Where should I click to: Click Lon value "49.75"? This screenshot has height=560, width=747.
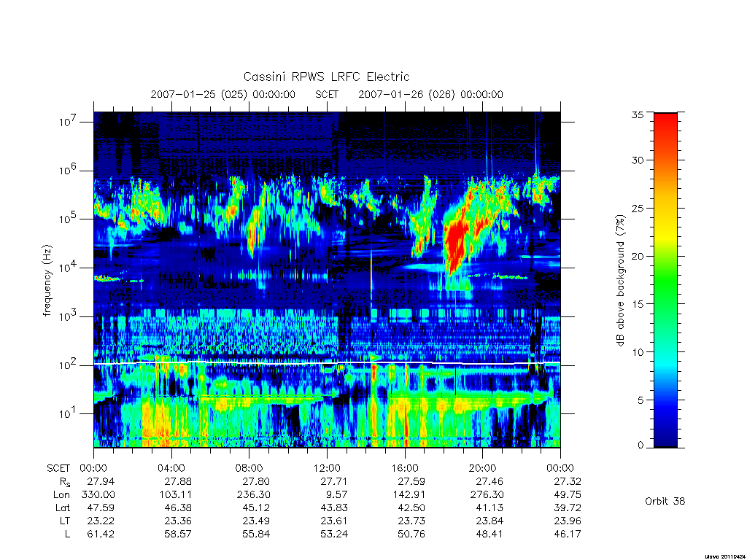(567, 495)
